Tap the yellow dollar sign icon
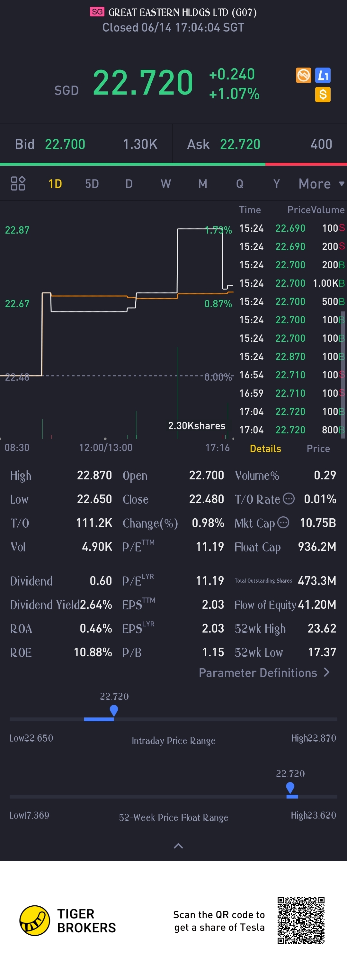 tap(323, 94)
